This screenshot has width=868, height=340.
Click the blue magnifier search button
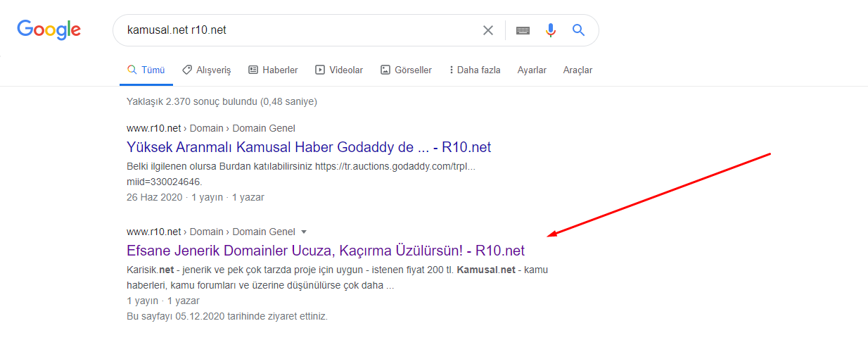click(579, 30)
